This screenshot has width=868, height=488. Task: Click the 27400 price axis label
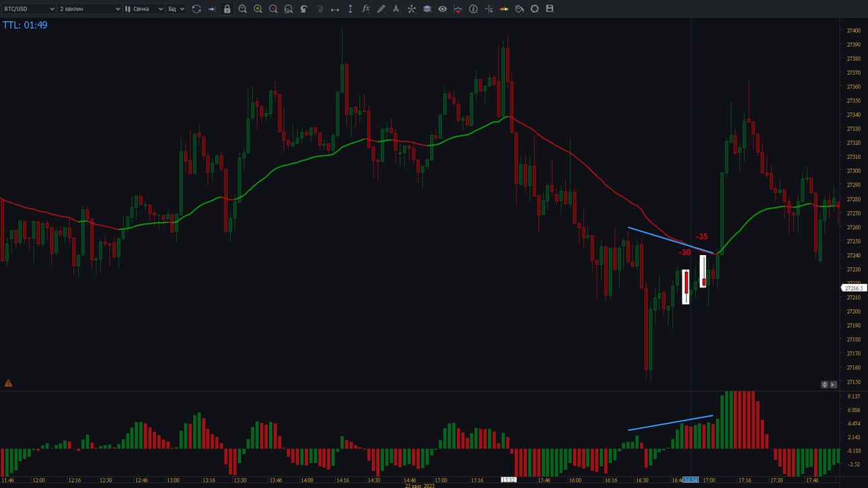coord(853,31)
